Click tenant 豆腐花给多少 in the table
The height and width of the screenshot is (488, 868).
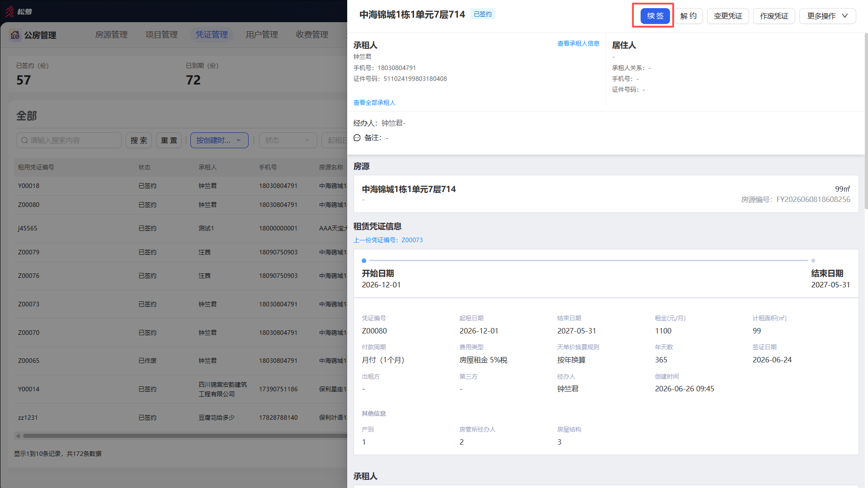coord(217,418)
